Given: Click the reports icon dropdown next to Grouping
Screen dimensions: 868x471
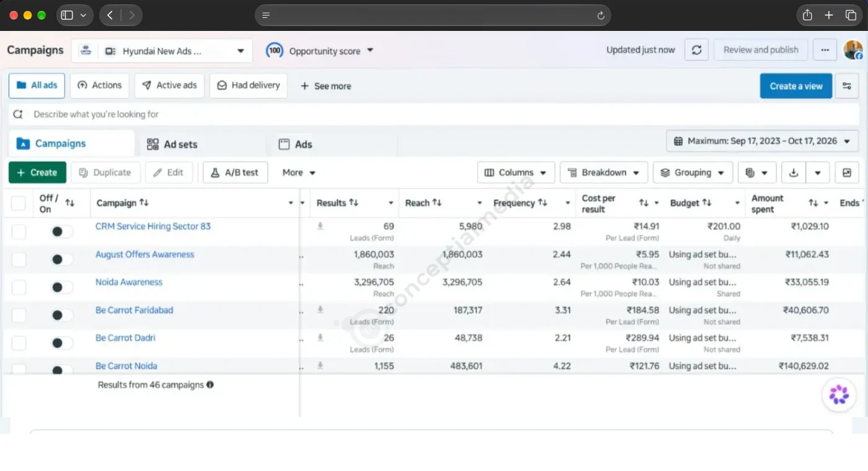Looking at the screenshot, I should point(757,172).
